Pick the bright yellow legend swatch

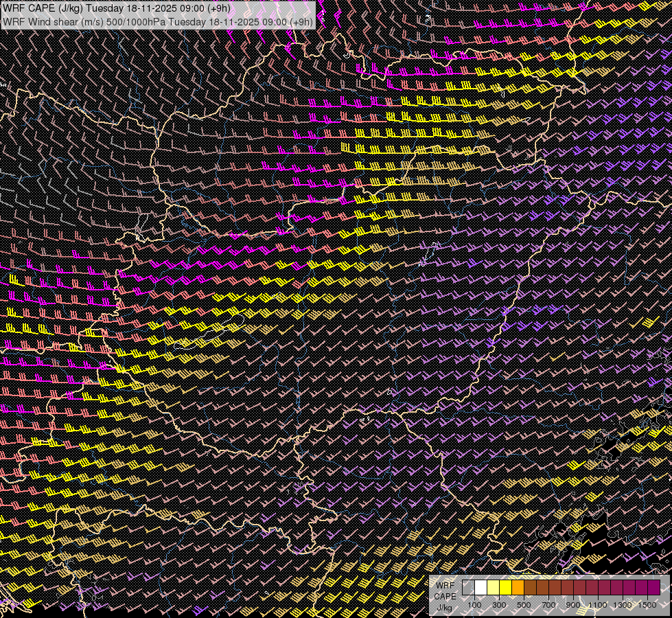pyautogui.click(x=505, y=587)
